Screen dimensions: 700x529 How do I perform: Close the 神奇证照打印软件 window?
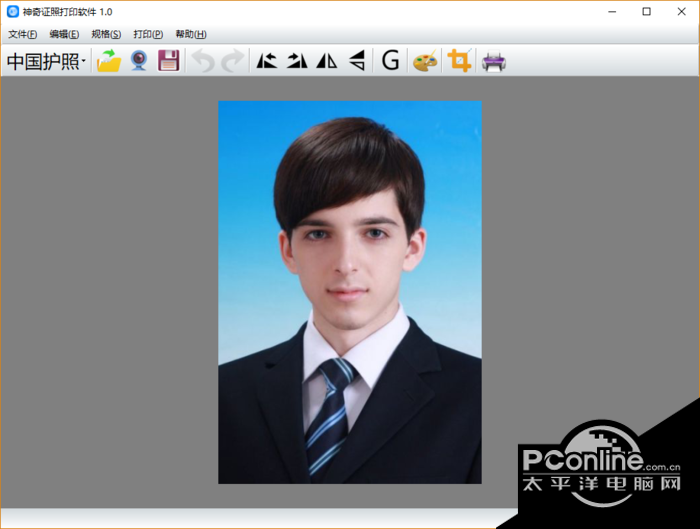click(x=681, y=12)
